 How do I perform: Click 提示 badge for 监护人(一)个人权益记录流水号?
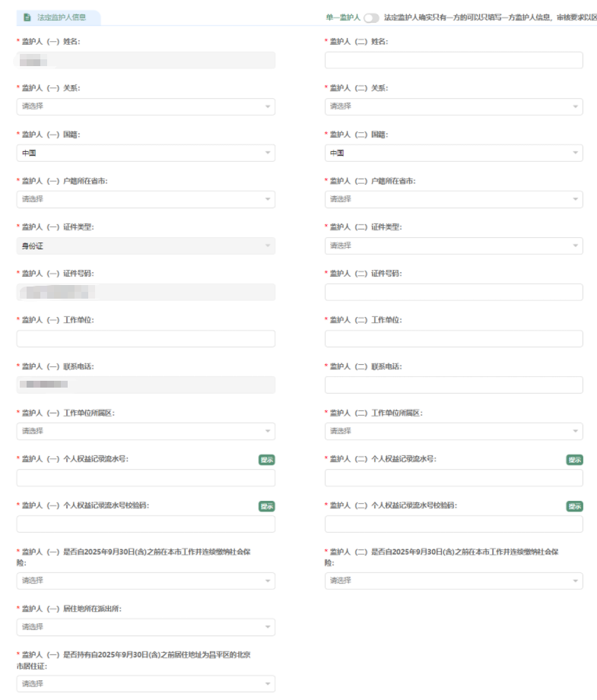click(267, 460)
